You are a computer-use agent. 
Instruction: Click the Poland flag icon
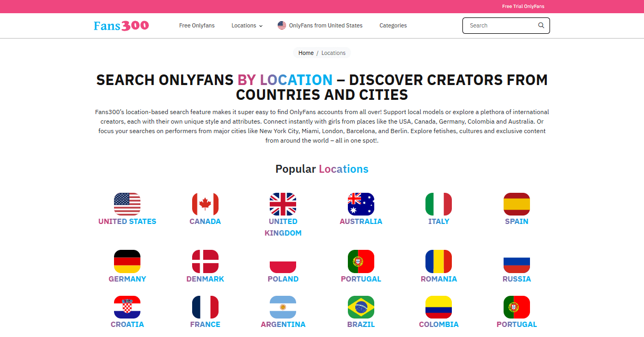point(283,261)
